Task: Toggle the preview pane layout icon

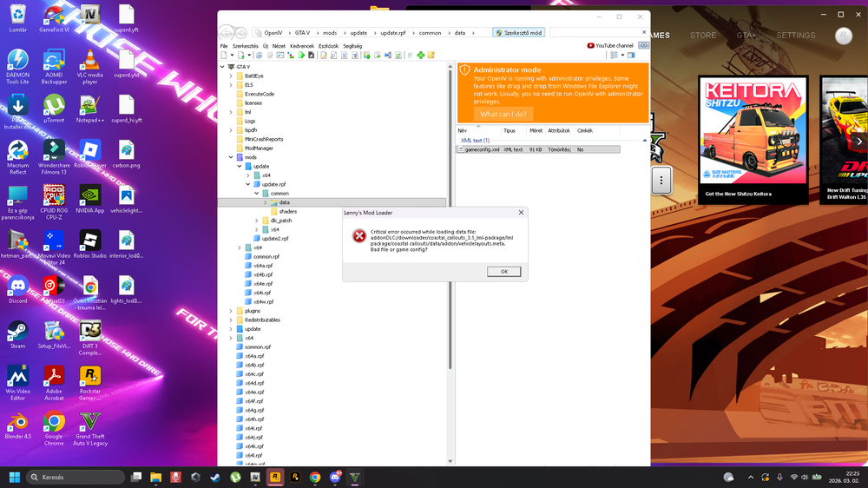Action: 631,56
